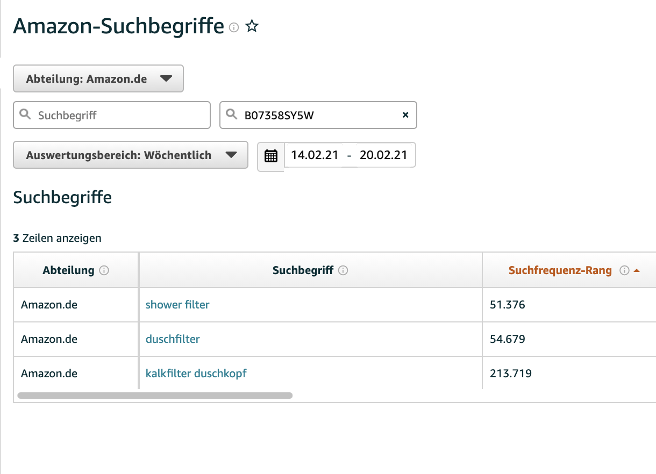Open the Abteilung: Amazon.de dropdown
Screen dimensions: 656x474
pyautogui.click(x=98, y=79)
